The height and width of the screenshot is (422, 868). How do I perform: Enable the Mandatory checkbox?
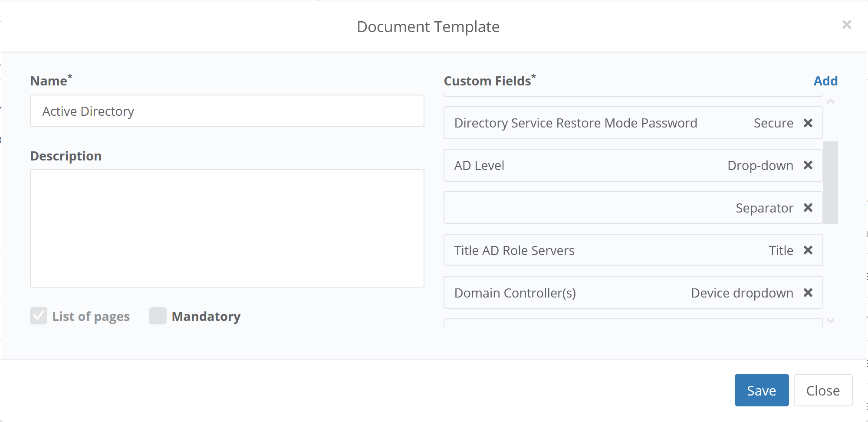pyautogui.click(x=158, y=316)
